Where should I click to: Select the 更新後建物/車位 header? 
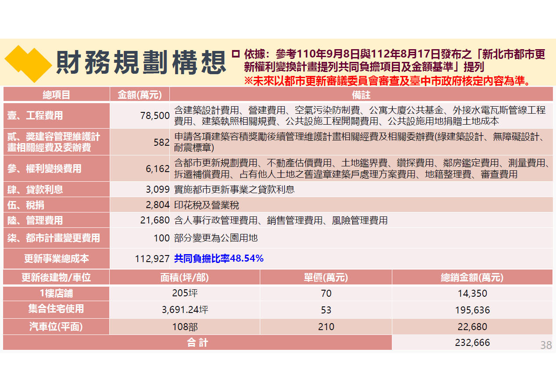pos(56,277)
